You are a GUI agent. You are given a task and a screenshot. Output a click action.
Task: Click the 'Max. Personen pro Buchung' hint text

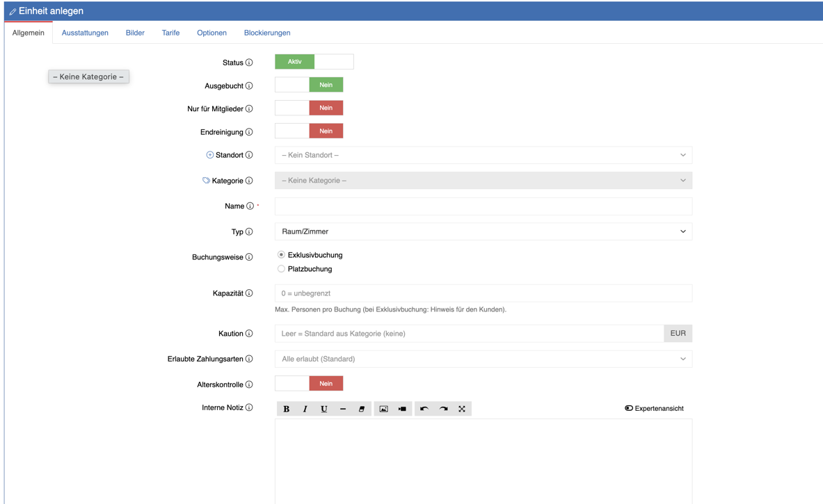click(390, 309)
